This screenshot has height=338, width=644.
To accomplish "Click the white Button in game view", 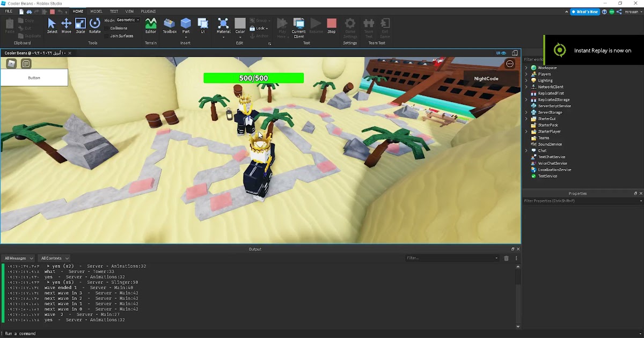I will click(34, 78).
